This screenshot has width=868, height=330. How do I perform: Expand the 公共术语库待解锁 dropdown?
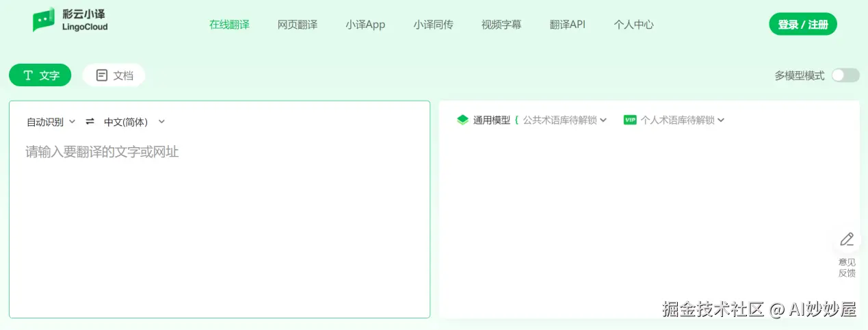[x=565, y=120]
